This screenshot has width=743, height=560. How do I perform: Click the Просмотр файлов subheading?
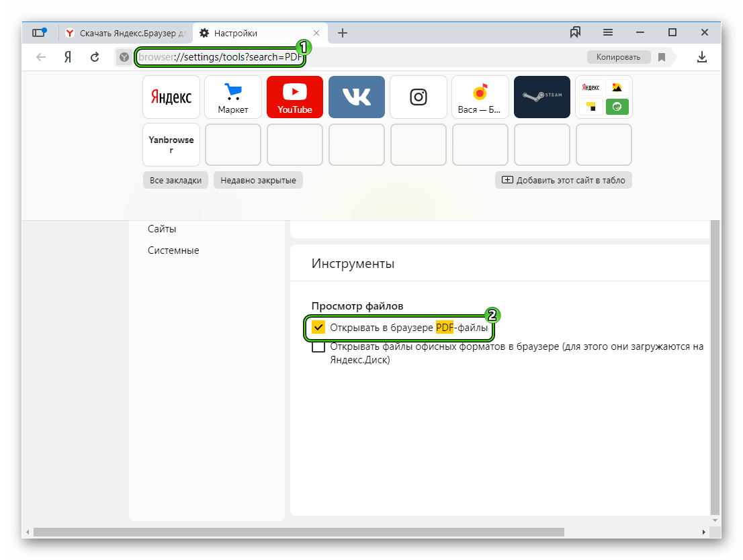tap(357, 306)
